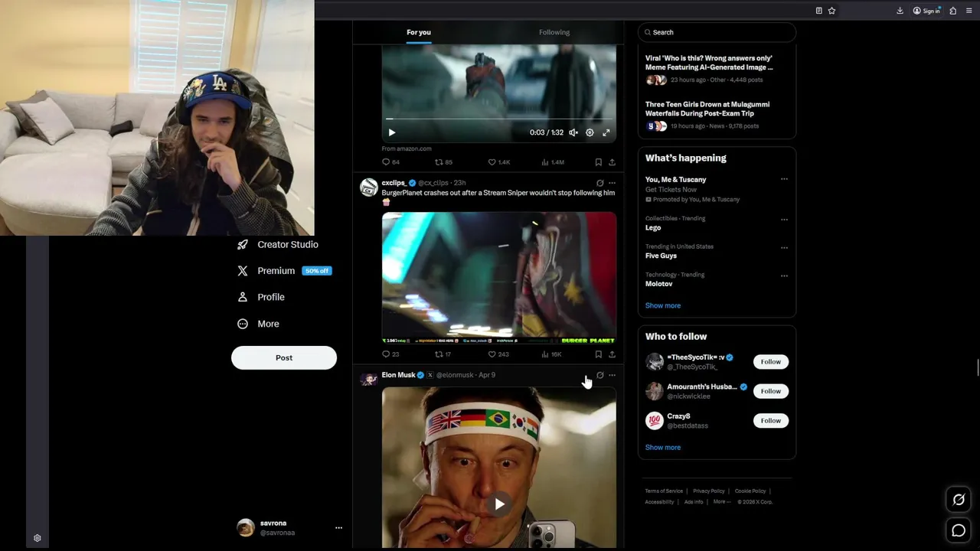Open the Messages floating chat button
This screenshot has height=551, width=980.
tap(959, 530)
